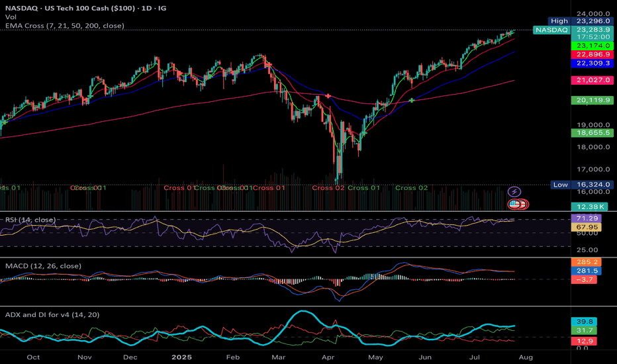
Task: Click the red 12.9 DI value label
Action: [585, 341]
